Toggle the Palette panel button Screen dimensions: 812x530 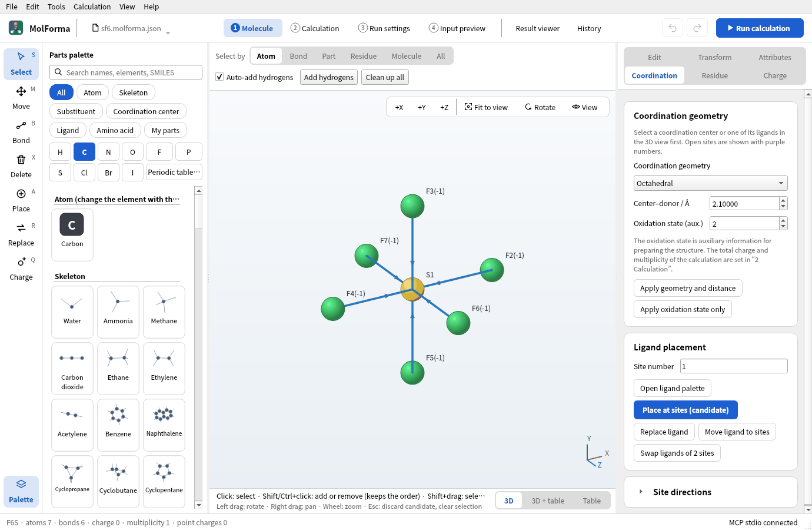[x=21, y=491]
